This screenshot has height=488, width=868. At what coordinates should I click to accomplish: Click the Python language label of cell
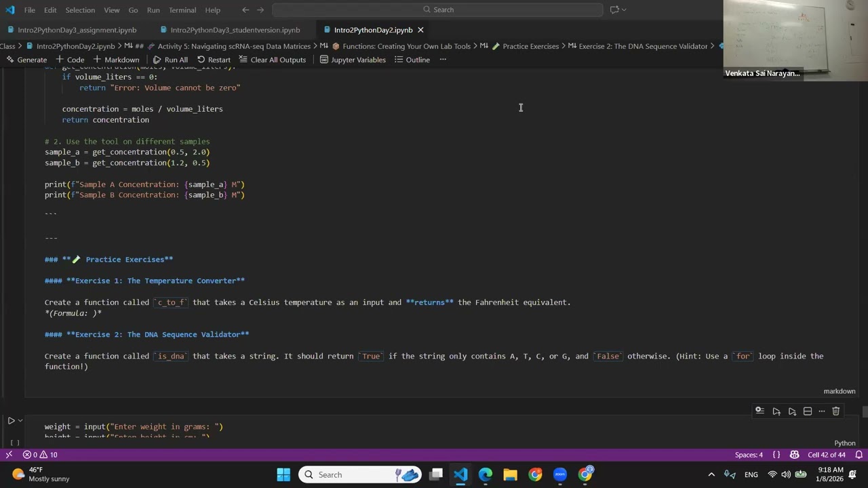pyautogui.click(x=845, y=443)
